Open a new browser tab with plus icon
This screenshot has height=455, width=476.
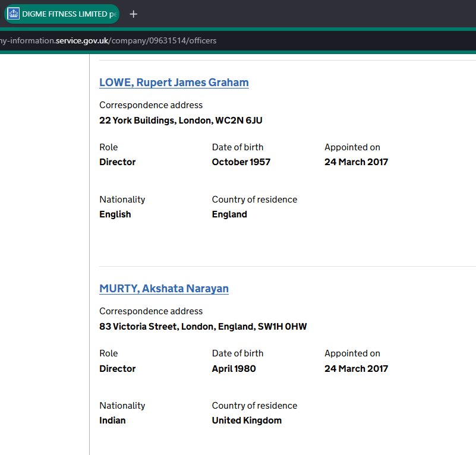pyautogui.click(x=133, y=14)
